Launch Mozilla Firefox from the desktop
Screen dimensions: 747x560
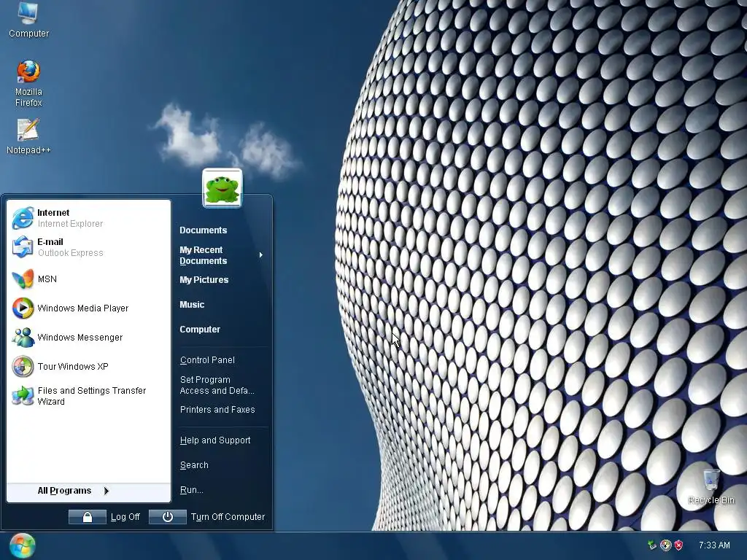pyautogui.click(x=28, y=83)
